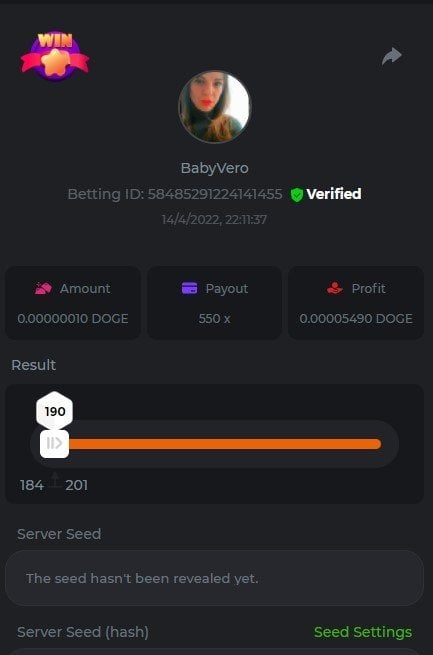This screenshot has width=433, height=655.
Task: Click the WIN badge icon
Action: pyautogui.click(x=55, y=56)
